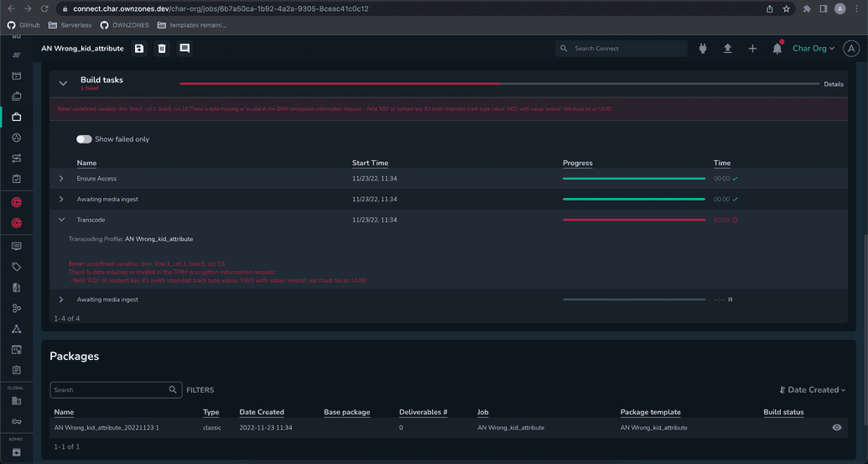This screenshot has width=868, height=464.
Task: Sort packages by Job column
Action: (483, 412)
